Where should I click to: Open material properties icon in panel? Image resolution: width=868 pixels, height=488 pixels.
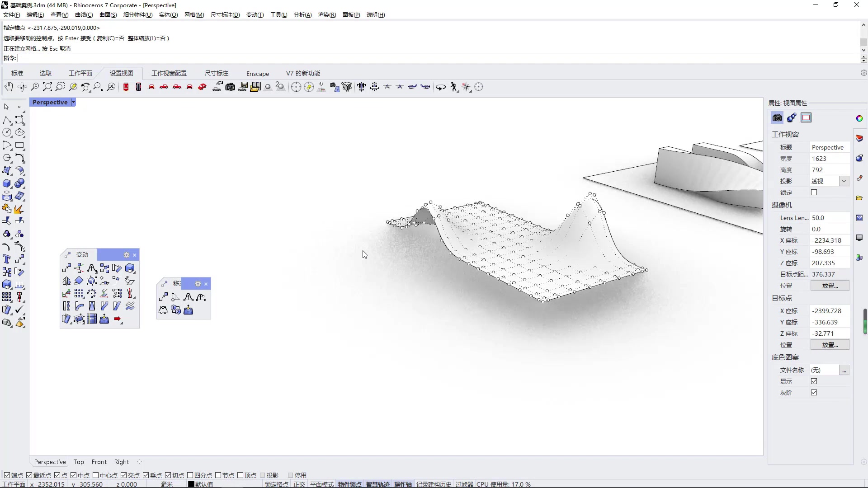(x=792, y=118)
